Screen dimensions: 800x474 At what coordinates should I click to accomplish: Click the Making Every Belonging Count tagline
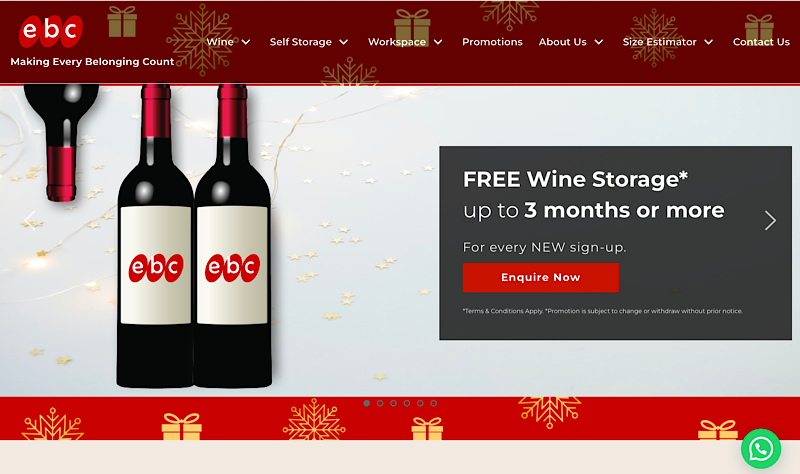pos(92,62)
